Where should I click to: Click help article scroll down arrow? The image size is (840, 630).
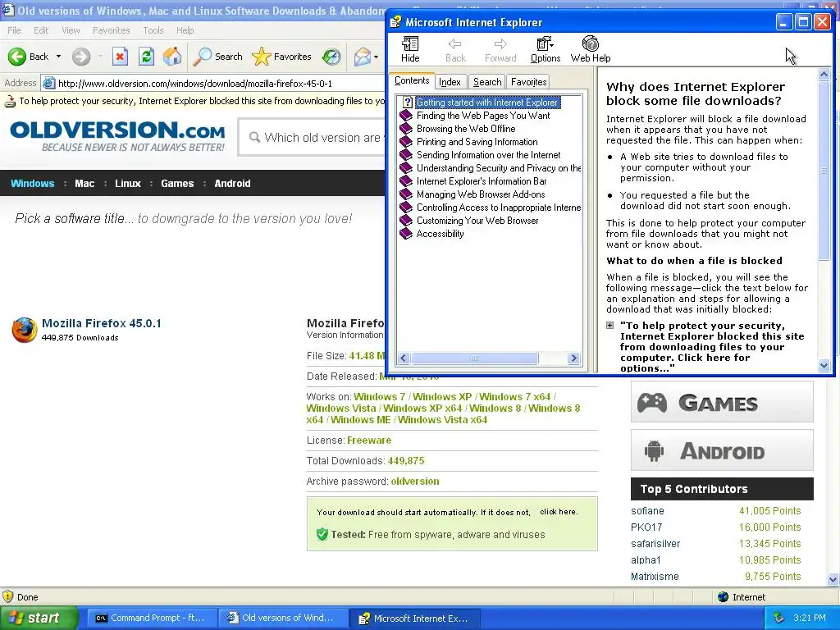824,366
